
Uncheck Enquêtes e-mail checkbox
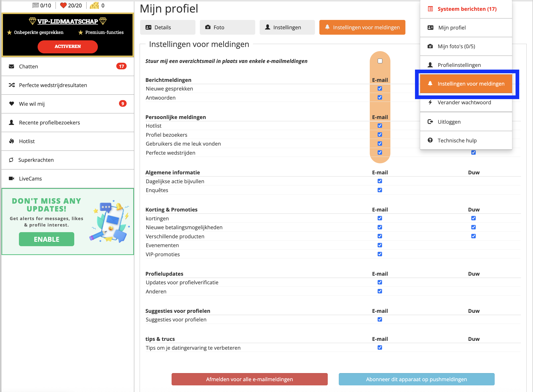380,190
